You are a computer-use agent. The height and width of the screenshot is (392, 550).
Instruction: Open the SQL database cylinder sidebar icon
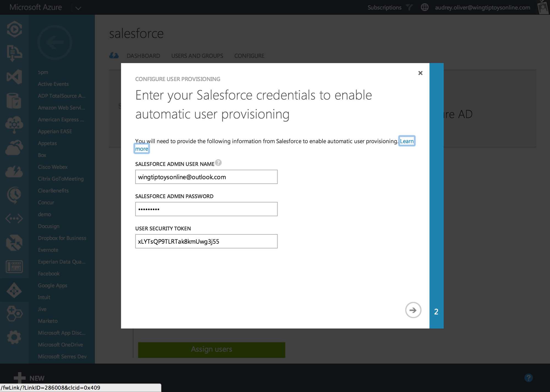[14, 101]
